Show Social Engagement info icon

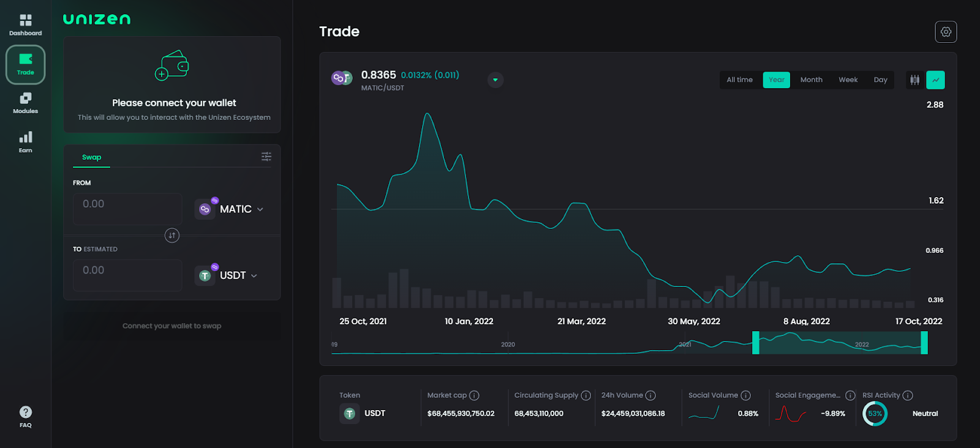point(850,395)
